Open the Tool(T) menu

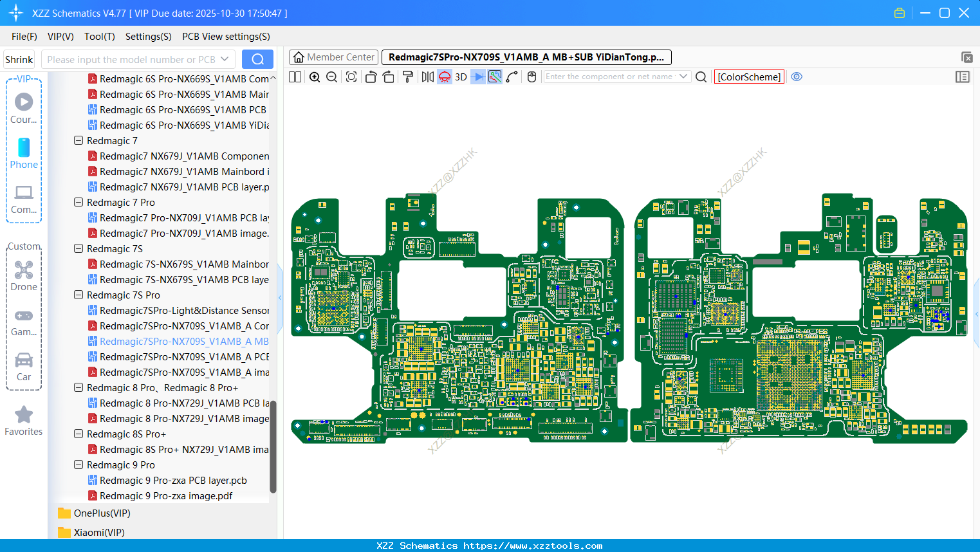[99, 37]
